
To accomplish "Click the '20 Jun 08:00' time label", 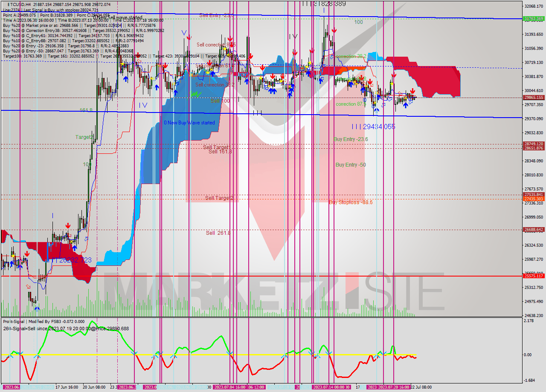I will click(94, 387).
